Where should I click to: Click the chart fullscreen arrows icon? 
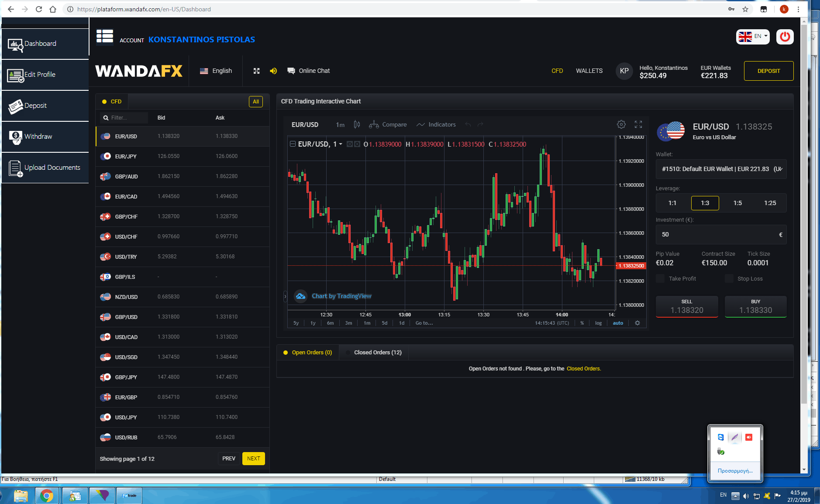(638, 124)
